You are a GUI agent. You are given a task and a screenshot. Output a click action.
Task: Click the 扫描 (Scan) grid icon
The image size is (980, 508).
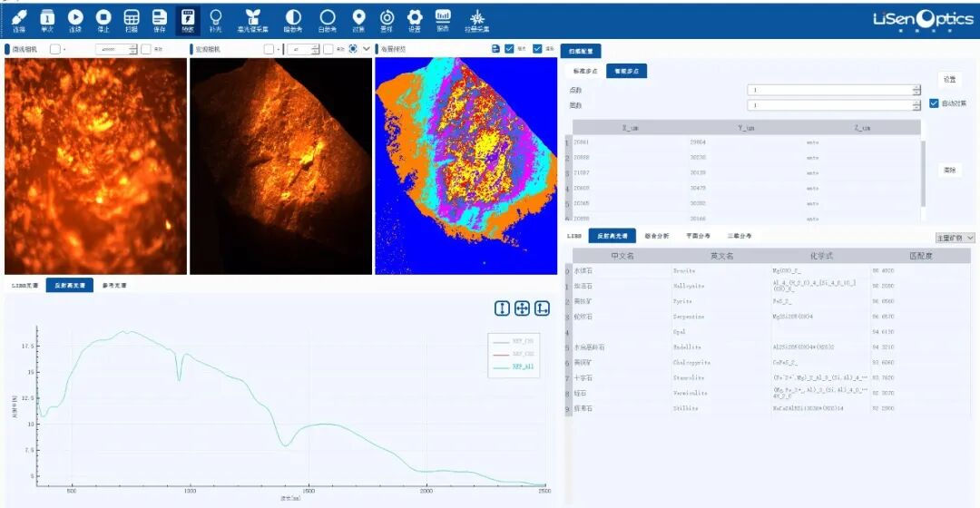point(132,19)
